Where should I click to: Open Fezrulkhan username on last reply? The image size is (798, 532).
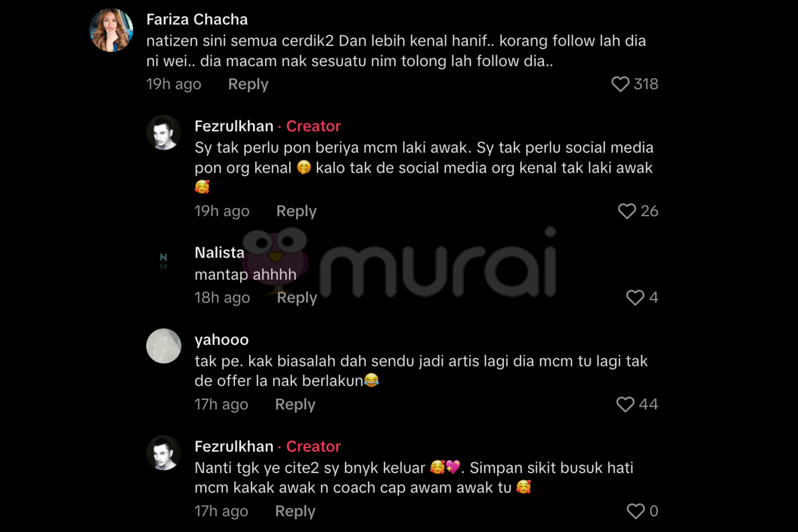pos(234,446)
